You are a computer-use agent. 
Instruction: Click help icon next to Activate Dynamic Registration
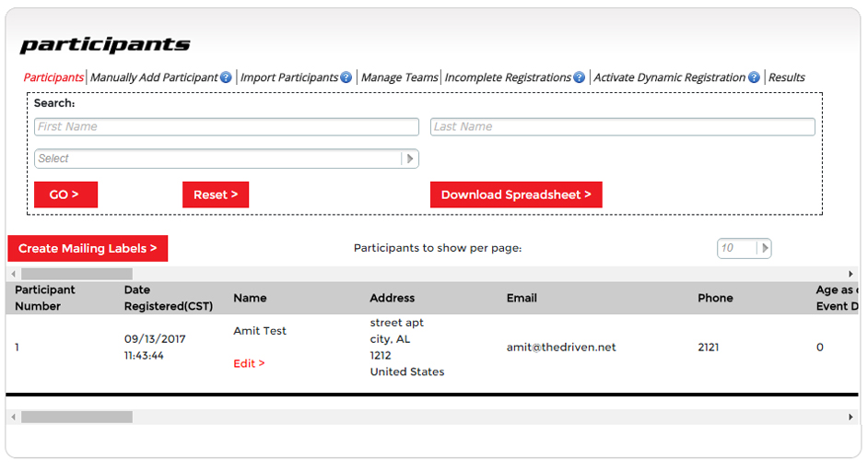pos(754,78)
